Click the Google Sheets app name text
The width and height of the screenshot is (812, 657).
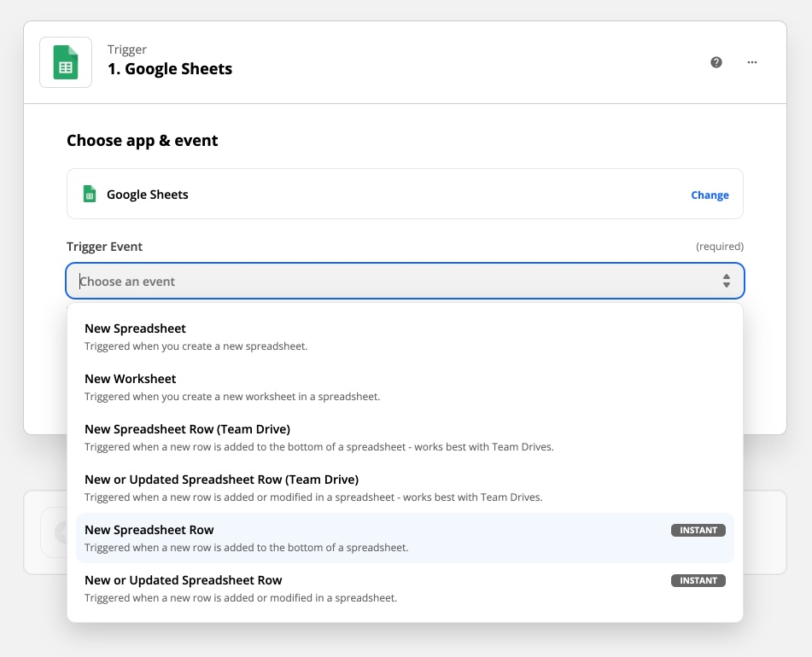click(x=147, y=195)
